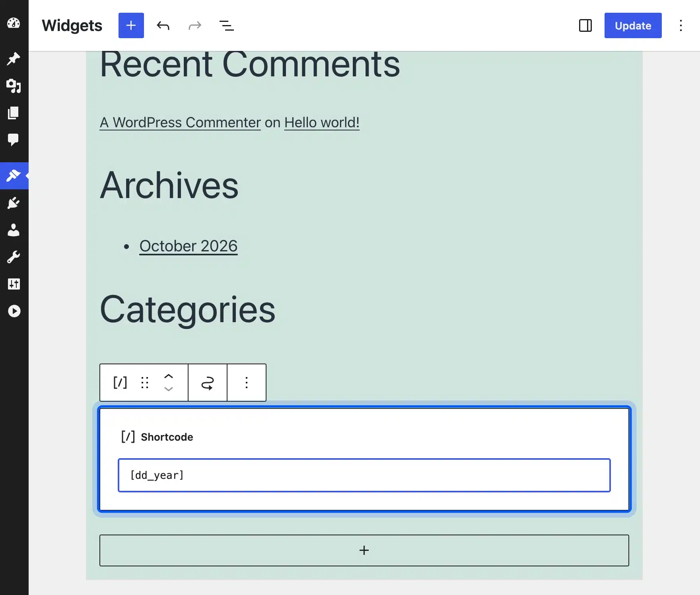Image resolution: width=700 pixels, height=595 pixels.
Task: Click the Collapse menu play-circle icon
Action: point(14,311)
